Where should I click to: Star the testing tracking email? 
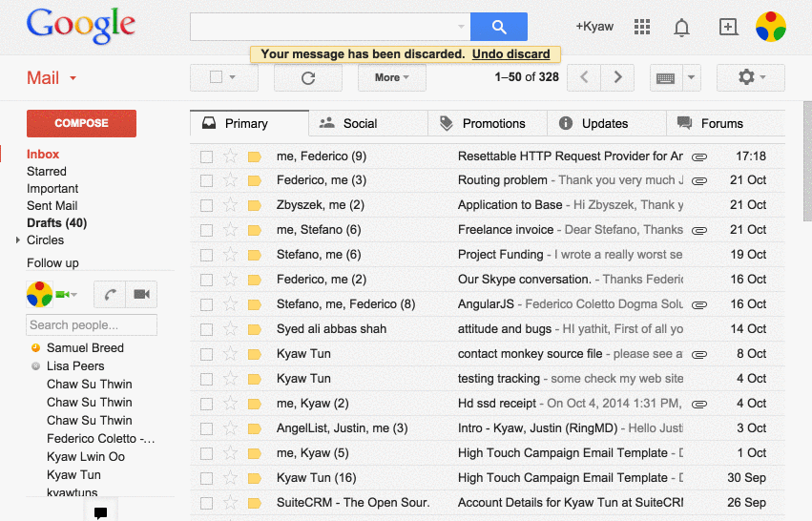(x=230, y=379)
